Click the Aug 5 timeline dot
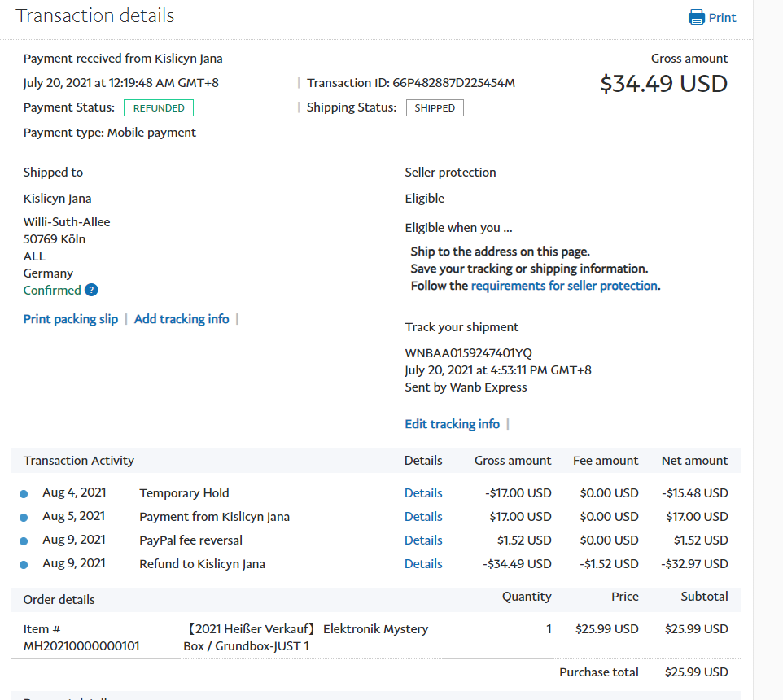The image size is (783, 700). 24,518
